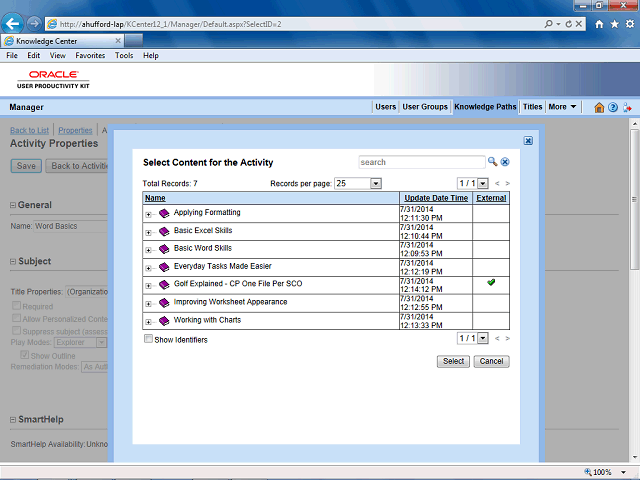Open the Manager help question-mark icon
Screen dimensions: 640x480
tap(613, 107)
